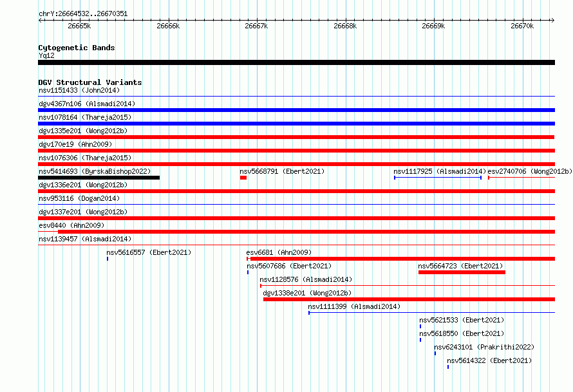573x392 pixels.
Task: Click the blue bar under nsv1078164
Action: [296, 124]
